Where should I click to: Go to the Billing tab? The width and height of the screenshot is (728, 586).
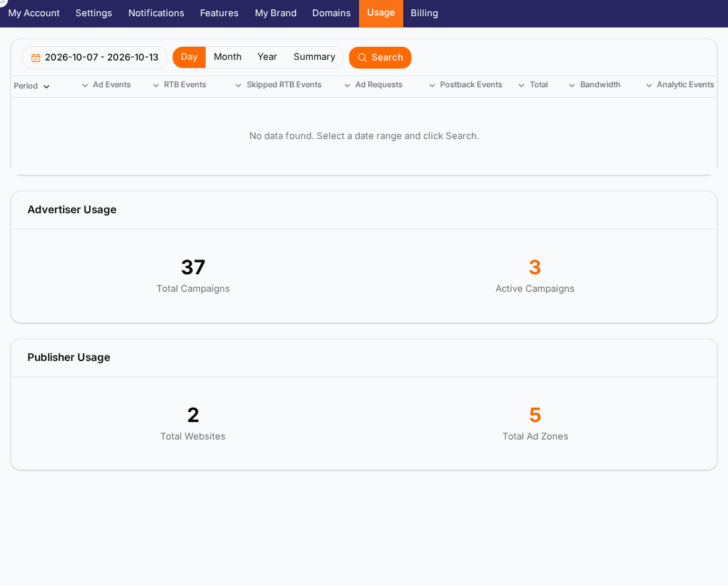point(424,14)
